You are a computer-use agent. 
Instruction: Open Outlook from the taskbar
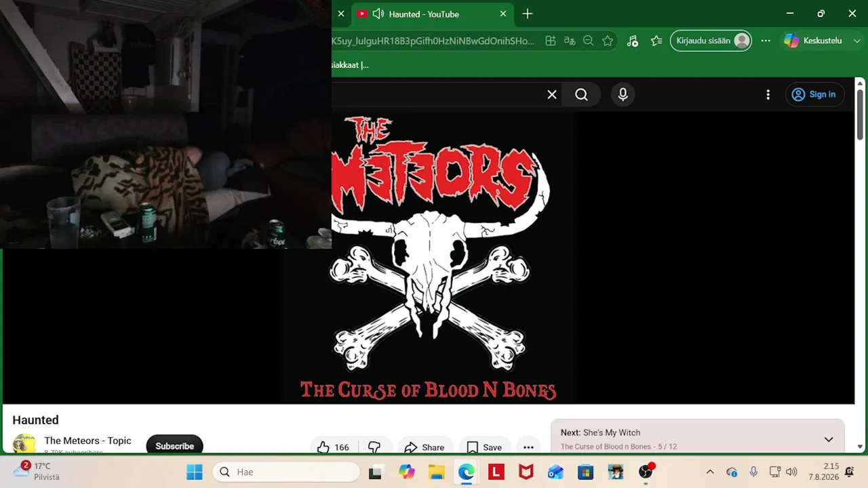tap(555, 472)
